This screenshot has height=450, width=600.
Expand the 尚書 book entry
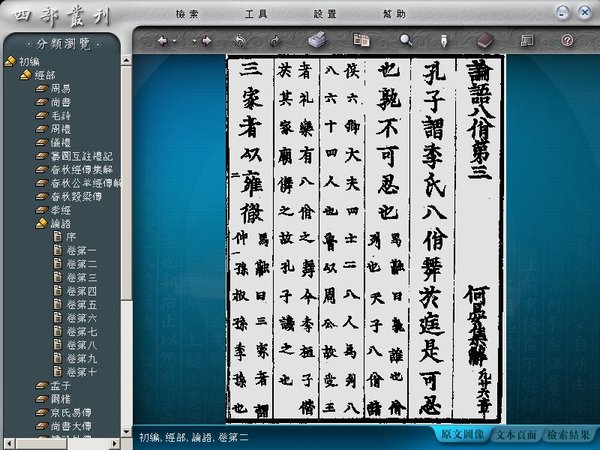click(x=41, y=102)
